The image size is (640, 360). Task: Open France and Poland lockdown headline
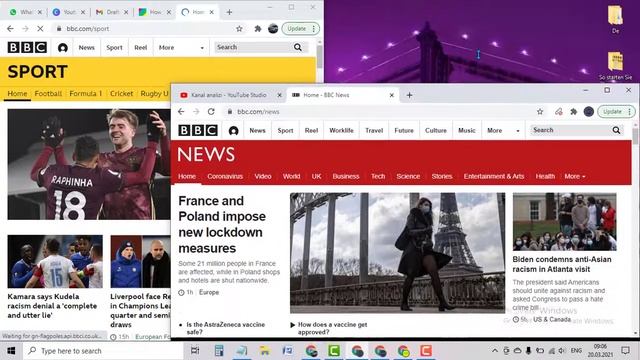[x=222, y=224]
